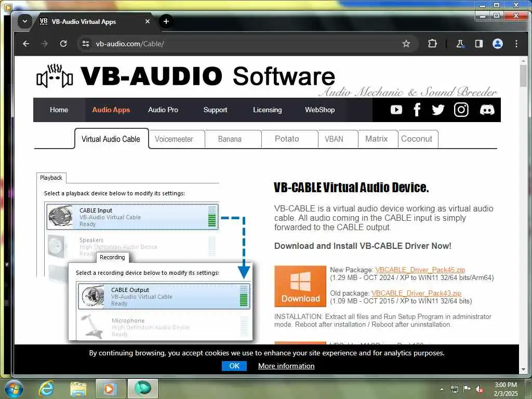The width and height of the screenshot is (532, 399).
Task: Click the VB-Audio speaker logo
Action: pos(55,76)
